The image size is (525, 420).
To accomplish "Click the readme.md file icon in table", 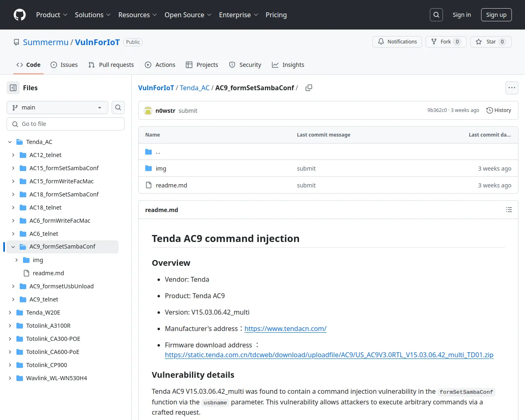I will coord(148,185).
